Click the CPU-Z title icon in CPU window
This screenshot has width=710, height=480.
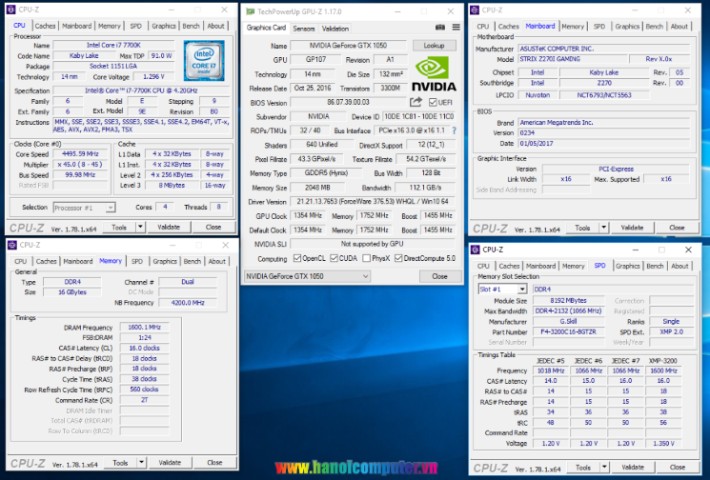coord(11,9)
